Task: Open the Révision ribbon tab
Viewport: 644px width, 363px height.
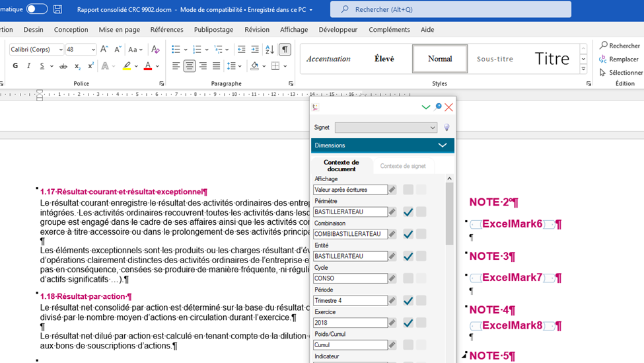Action: [x=257, y=30]
